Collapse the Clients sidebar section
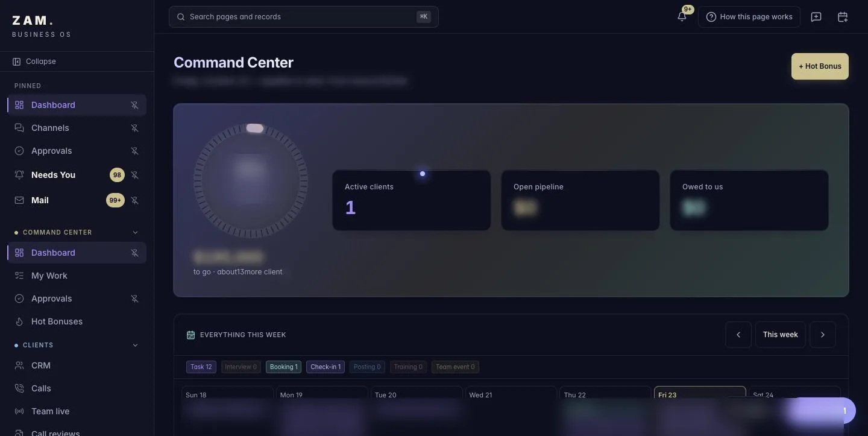 tap(135, 345)
